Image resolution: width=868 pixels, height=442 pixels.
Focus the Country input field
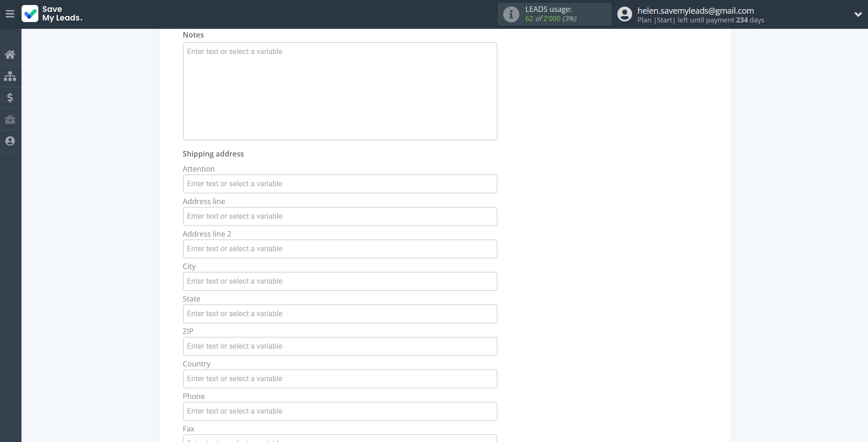pyautogui.click(x=340, y=379)
